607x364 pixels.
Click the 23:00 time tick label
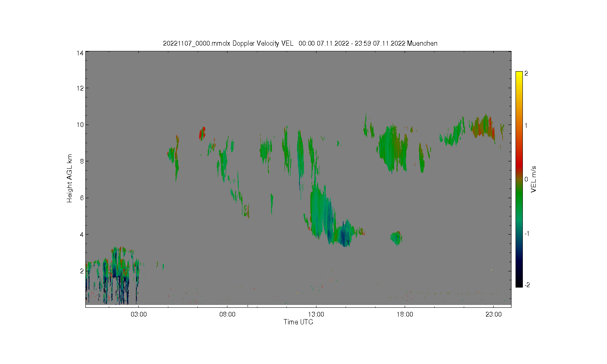493,314
